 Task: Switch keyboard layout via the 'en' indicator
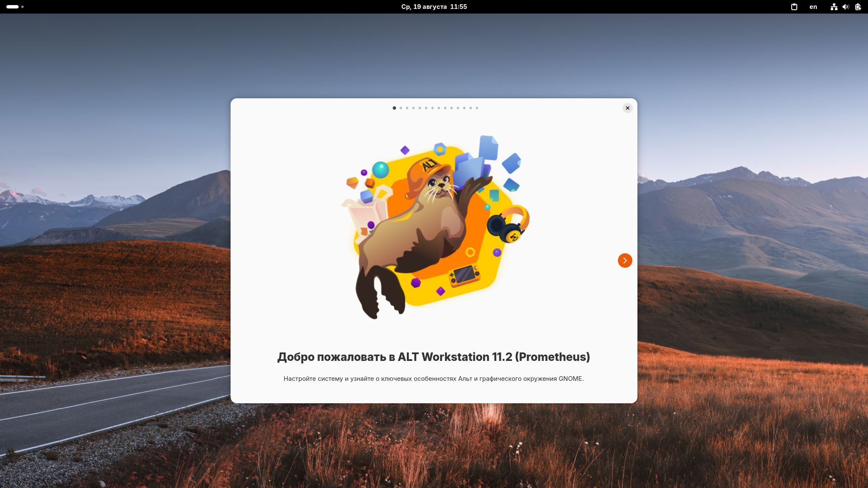[x=813, y=7]
